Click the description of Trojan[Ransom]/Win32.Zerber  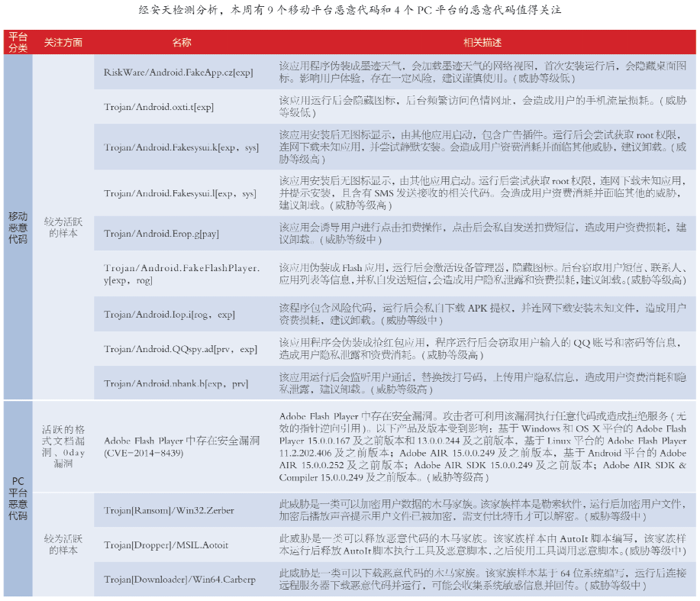click(x=482, y=510)
